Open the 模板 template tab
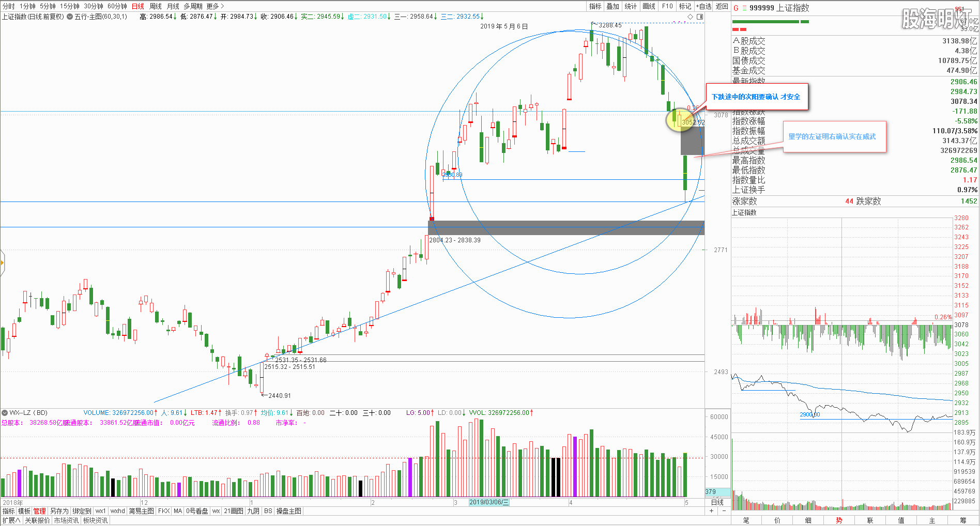Screen dimensions: 980x526 tap(24, 511)
